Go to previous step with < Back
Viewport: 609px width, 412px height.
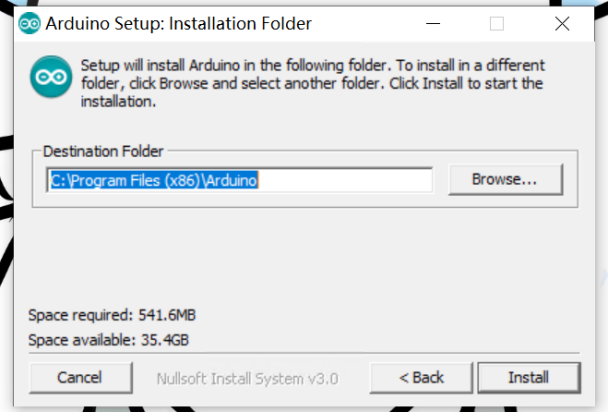coord(421,377)
